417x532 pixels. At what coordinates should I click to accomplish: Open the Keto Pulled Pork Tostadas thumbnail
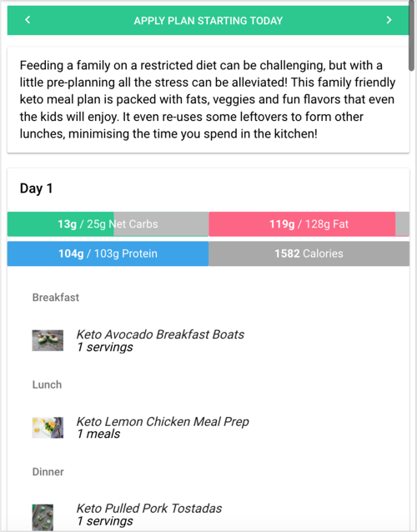43,517
